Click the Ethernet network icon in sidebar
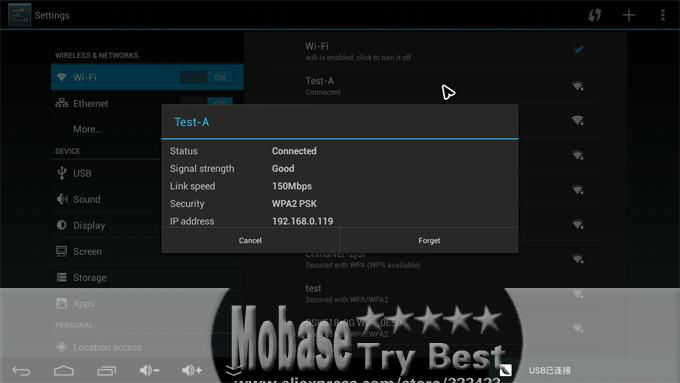680x383 pixels. coord(62,103)
